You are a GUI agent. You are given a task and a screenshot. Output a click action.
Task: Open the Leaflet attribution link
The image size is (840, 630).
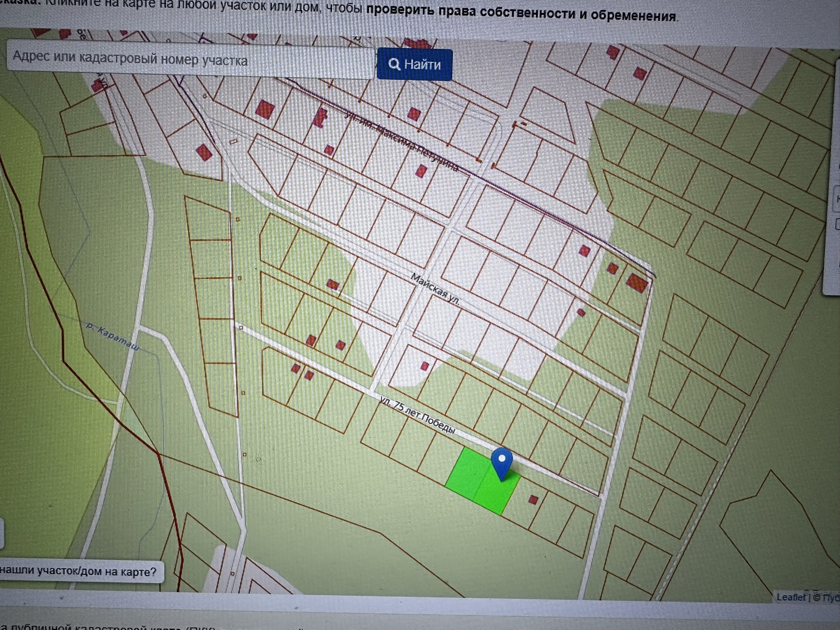pos(790,597)
